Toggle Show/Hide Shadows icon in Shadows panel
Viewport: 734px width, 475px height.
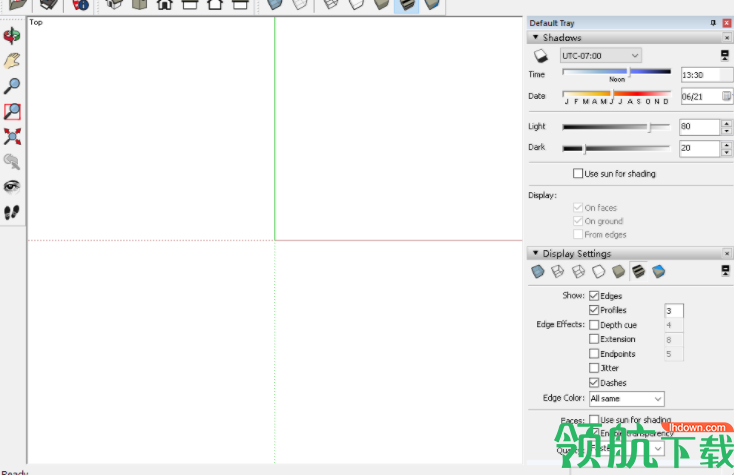541,56
